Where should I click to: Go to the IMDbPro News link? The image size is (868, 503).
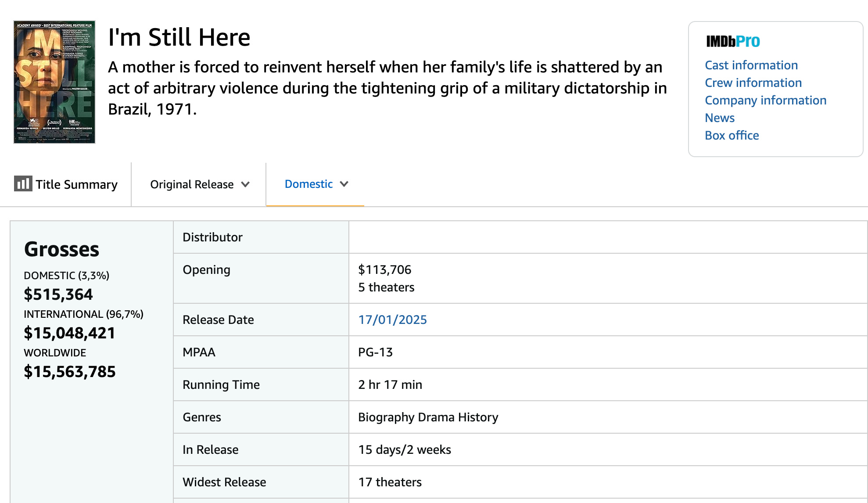[720, 118]
